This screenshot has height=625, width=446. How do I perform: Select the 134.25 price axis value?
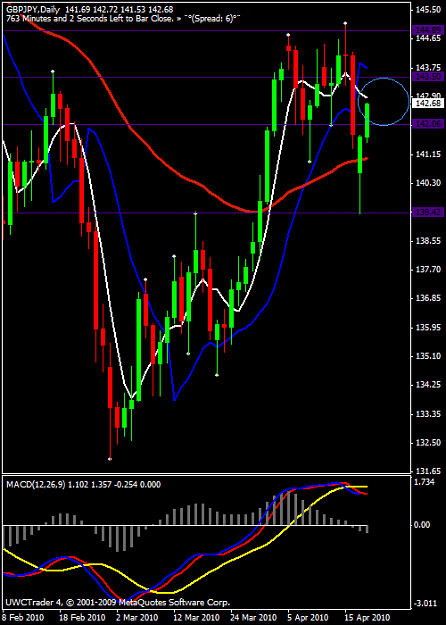pos(430,385)
